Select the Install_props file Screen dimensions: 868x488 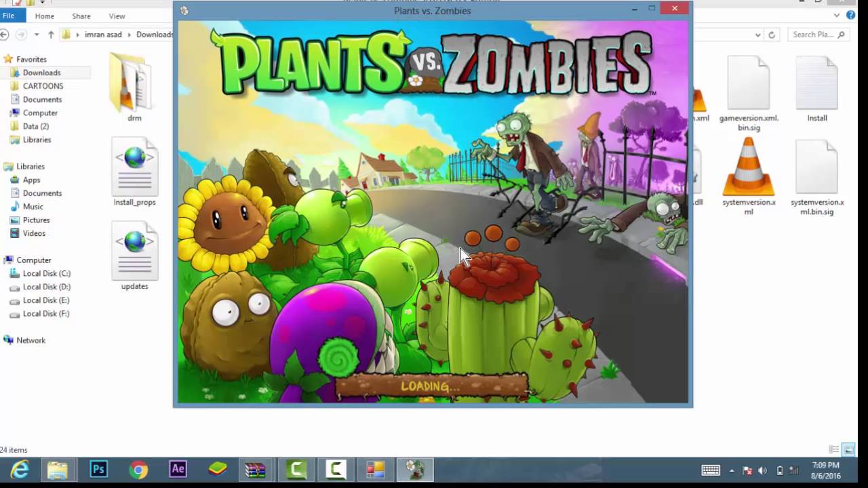(134, 172)
